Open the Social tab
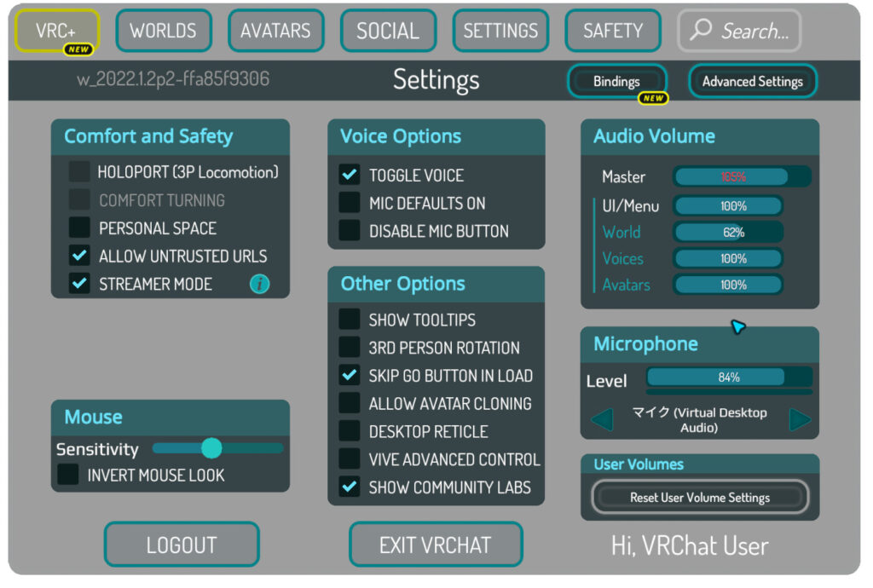Viewport: 873px width, 588px height. point(388,31)
